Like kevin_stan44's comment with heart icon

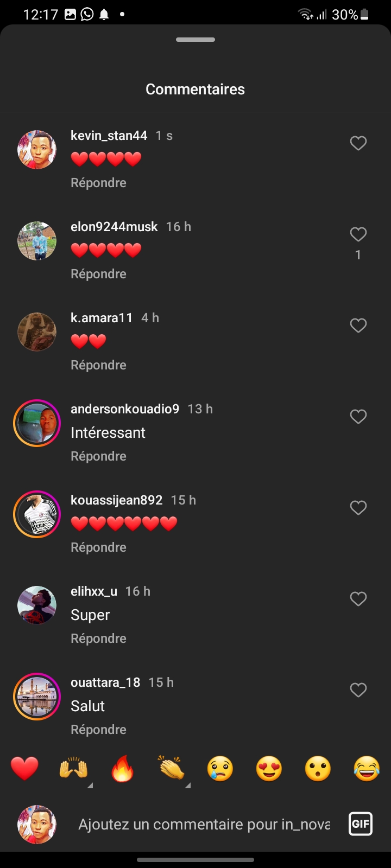tap(358, 143)
